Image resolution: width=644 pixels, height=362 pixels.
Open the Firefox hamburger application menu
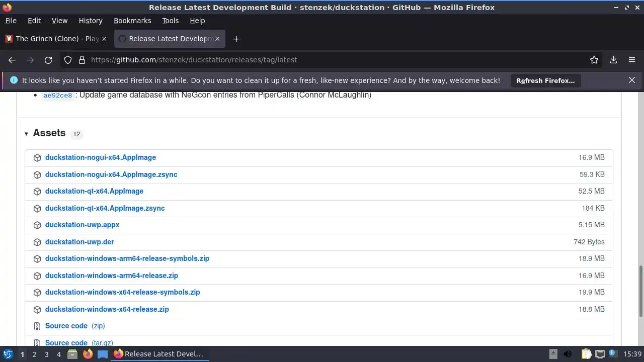tap(632, 60)
